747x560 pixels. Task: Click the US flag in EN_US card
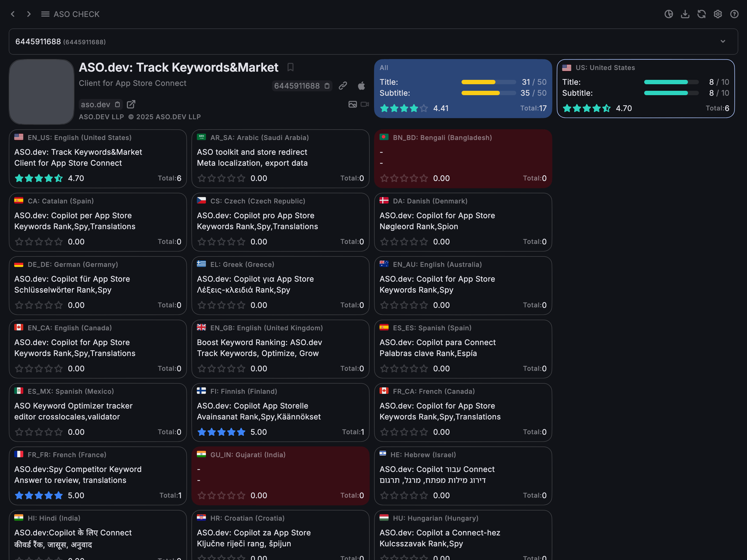19,137
